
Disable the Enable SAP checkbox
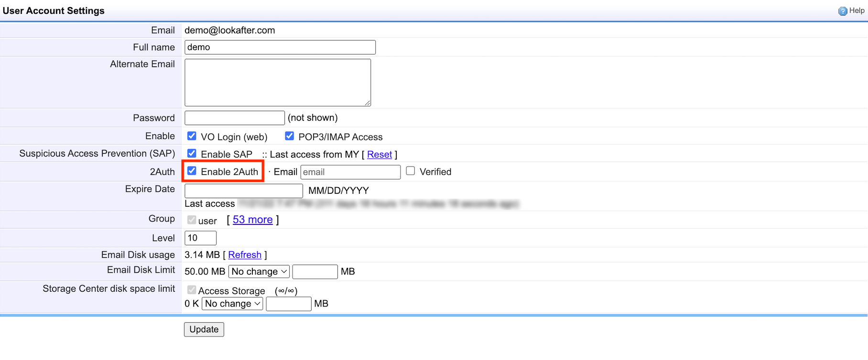tap(192, 153)
